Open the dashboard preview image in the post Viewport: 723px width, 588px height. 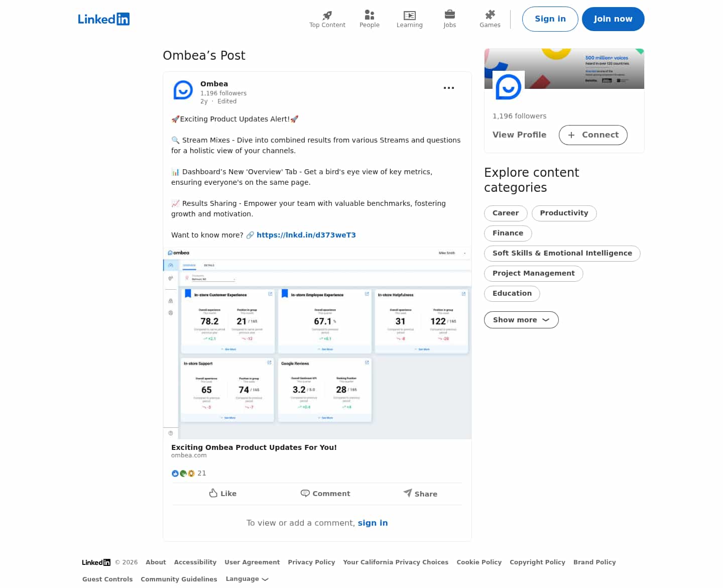pos(317,342)
